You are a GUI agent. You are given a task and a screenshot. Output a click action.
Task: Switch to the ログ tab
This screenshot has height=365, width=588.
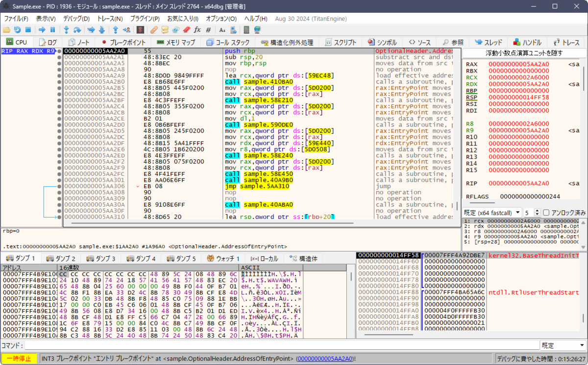coord(48,42)
